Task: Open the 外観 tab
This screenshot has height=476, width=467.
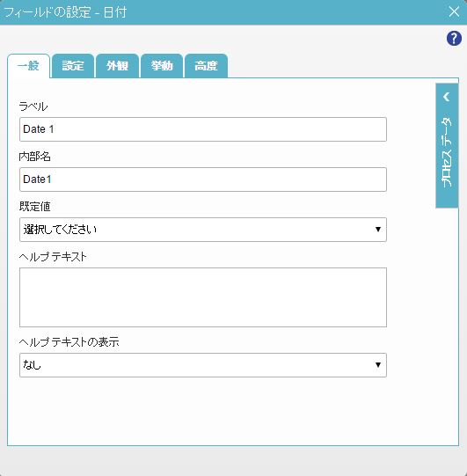Action: (x=118, y=66)
